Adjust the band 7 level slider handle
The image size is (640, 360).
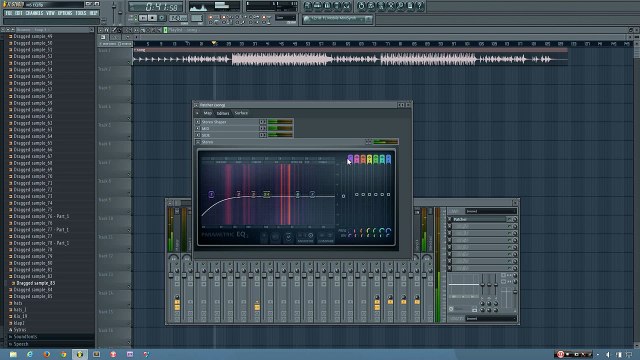388,195
